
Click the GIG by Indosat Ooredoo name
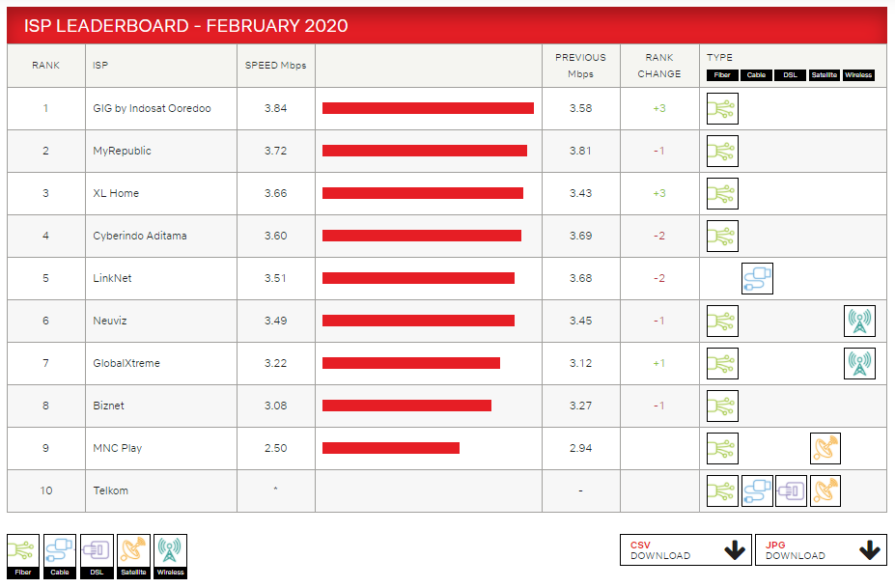pyautogui.click(x=152, y=108)
